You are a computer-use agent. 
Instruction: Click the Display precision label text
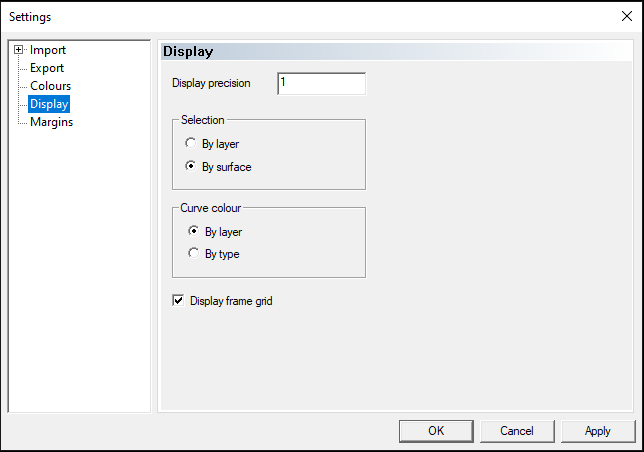click(x=211, y=83)
